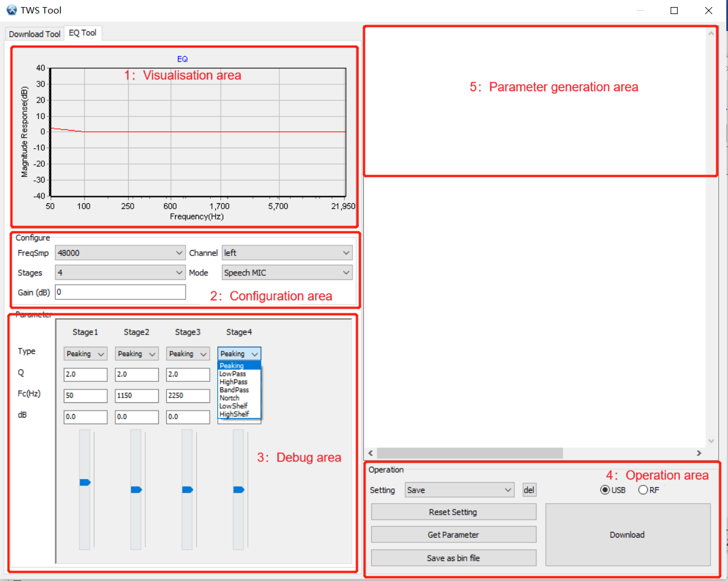Pick HighShelf in the open filter type list
Viewport: 728px width, 581px height.
pos(234,414)
